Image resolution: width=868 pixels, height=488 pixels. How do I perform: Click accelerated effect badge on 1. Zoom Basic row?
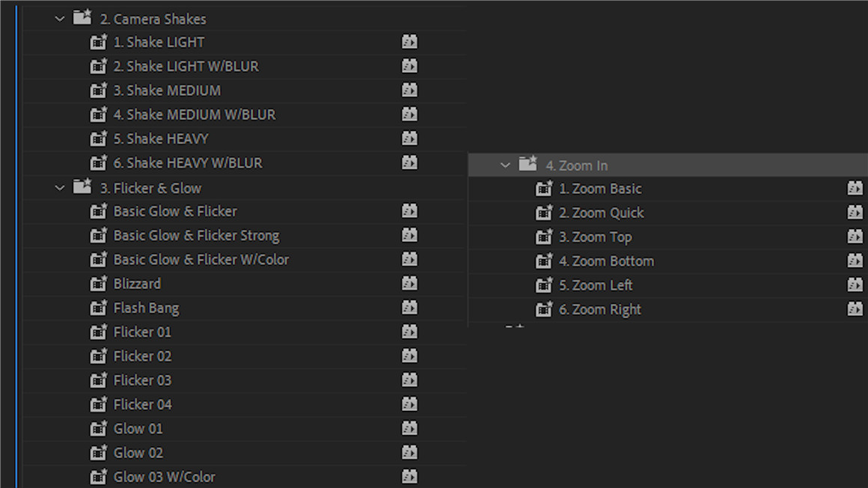pos(855,189)
